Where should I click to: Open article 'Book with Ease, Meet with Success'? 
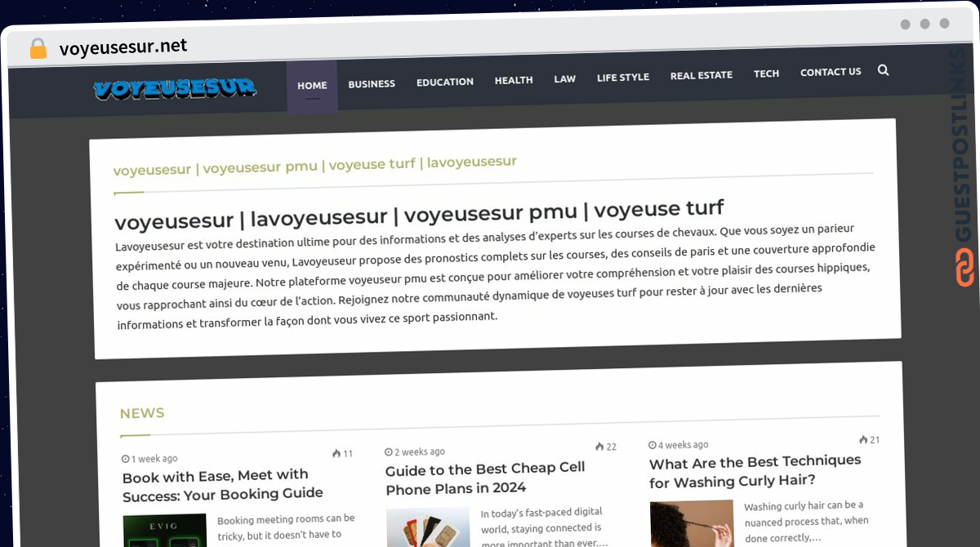223,484
